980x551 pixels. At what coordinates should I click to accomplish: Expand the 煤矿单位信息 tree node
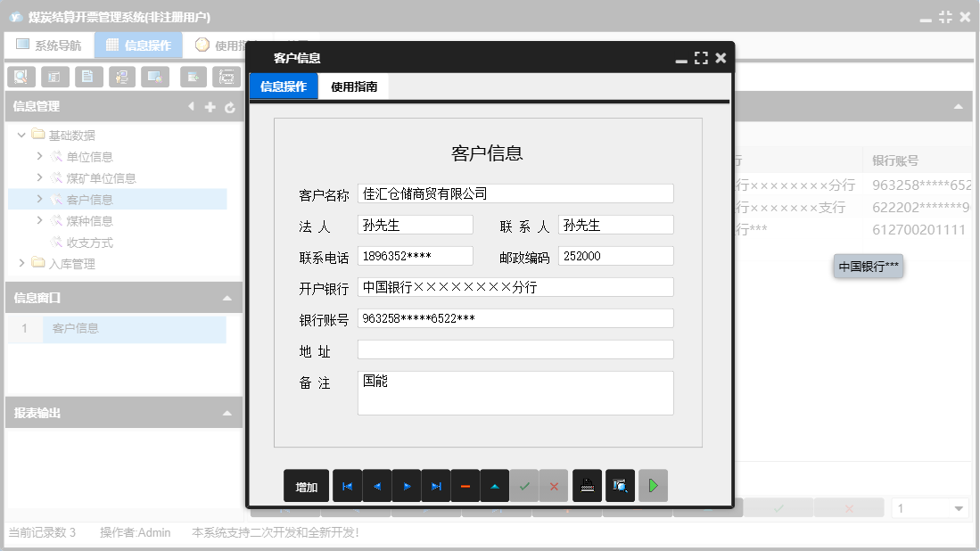point(39,177)
